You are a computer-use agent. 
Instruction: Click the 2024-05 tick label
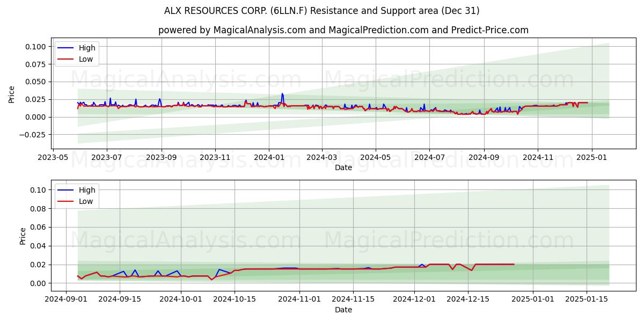(x=376, y=158)
